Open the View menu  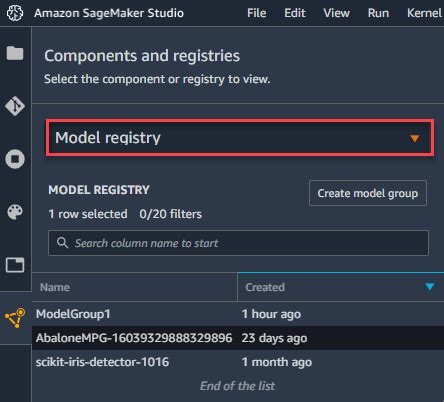(x=337, y=13)
